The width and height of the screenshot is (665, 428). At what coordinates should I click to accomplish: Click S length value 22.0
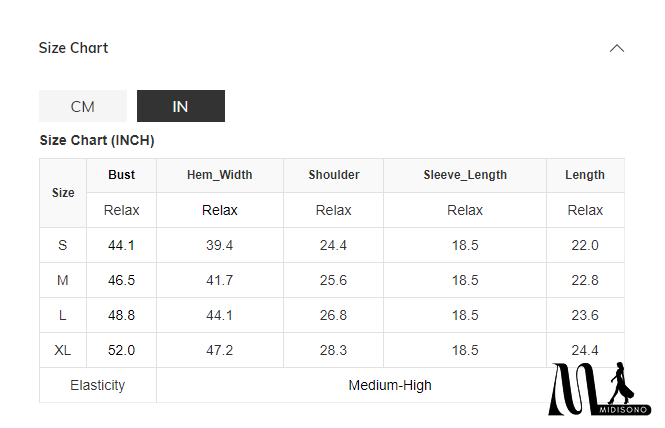click(585, 246)
